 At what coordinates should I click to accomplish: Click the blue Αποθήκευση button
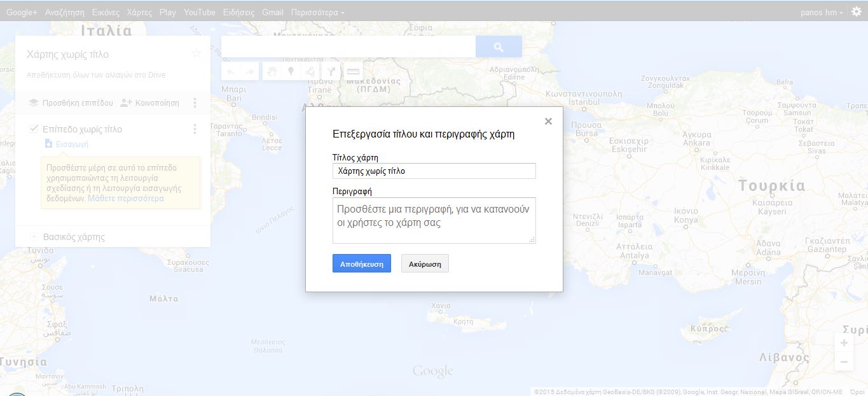click(x=362, y=264)
